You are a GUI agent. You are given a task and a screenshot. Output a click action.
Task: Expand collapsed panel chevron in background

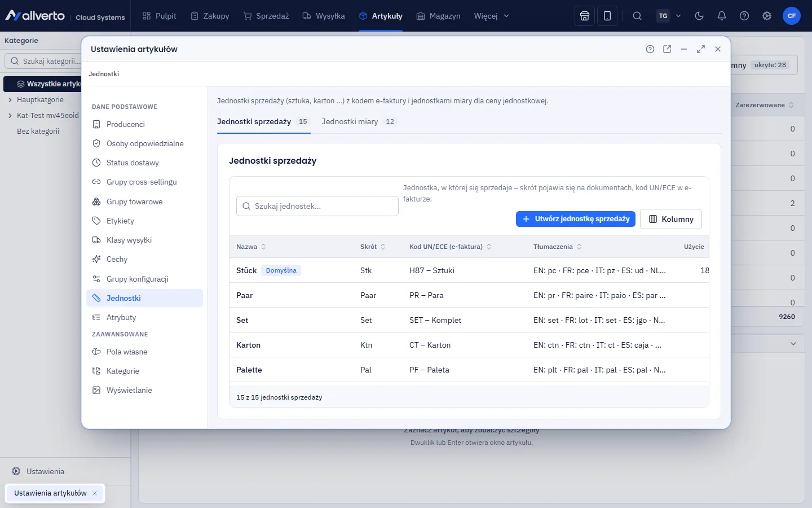tap(793, 344)
